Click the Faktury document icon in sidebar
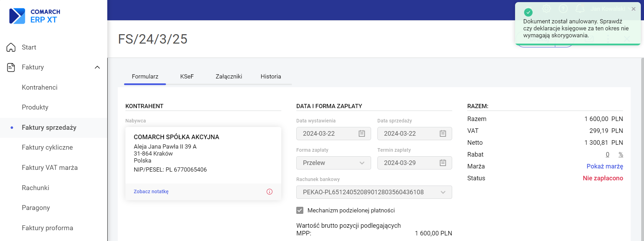The image size is (644, 241). pos(11,67)
